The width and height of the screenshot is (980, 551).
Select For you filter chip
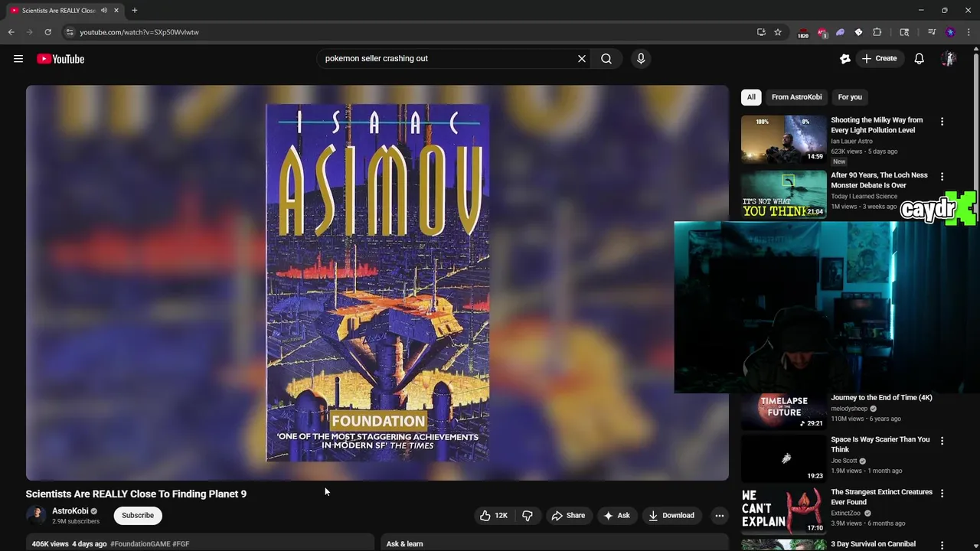[850, 97]
